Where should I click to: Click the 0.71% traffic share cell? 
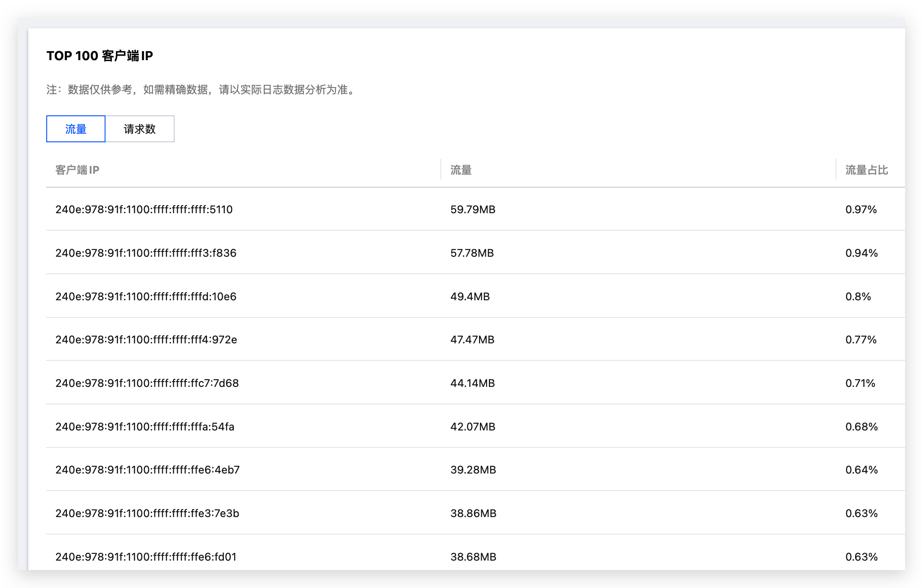click(860, 383)
